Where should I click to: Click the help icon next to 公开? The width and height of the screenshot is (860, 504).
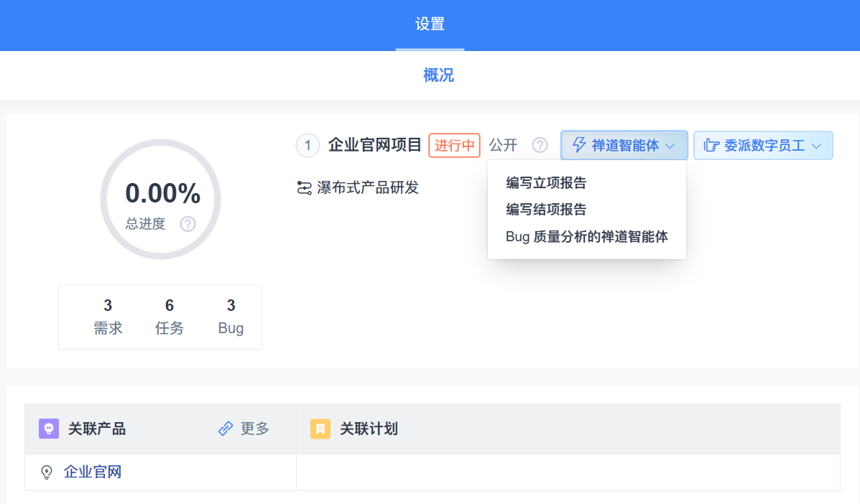coord(540,145)
